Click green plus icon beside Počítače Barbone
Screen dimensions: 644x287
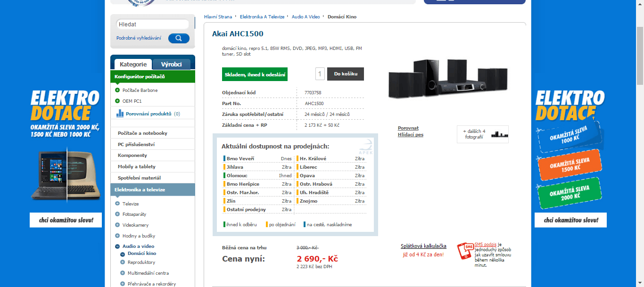117,90
